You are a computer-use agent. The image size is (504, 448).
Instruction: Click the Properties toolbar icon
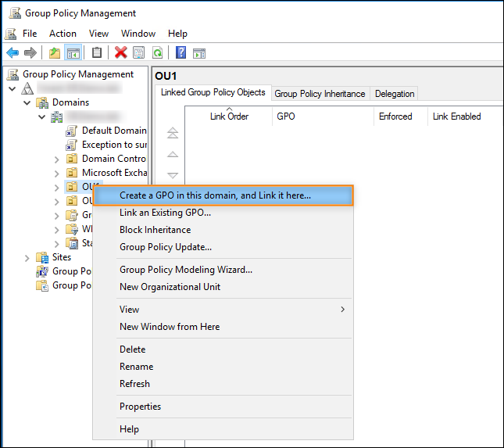tap(139, 53)
